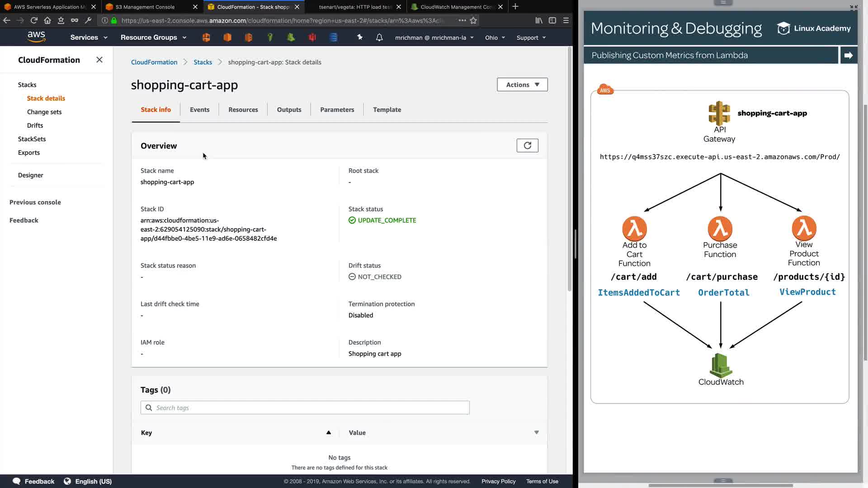Click the Search tags input field
Image resolution: width=868 pixels, height=488 pixels.
point(305,408)
